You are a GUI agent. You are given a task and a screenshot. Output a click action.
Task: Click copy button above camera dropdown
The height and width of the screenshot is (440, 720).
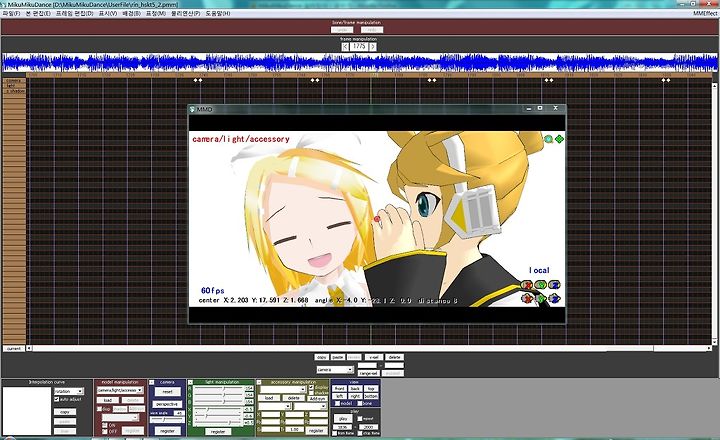[x=321, y=357]
